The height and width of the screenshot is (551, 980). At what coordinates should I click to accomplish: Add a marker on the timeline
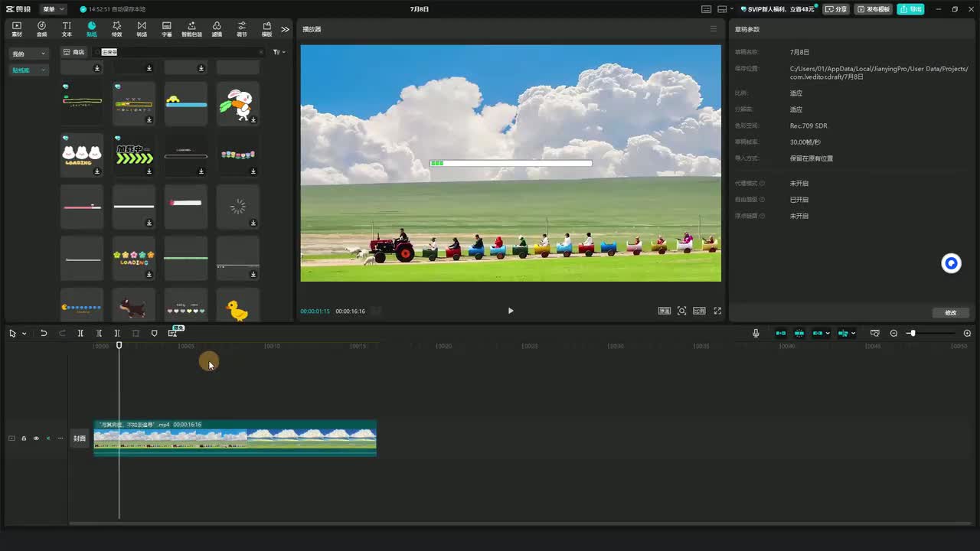click(x=154, y=333)
